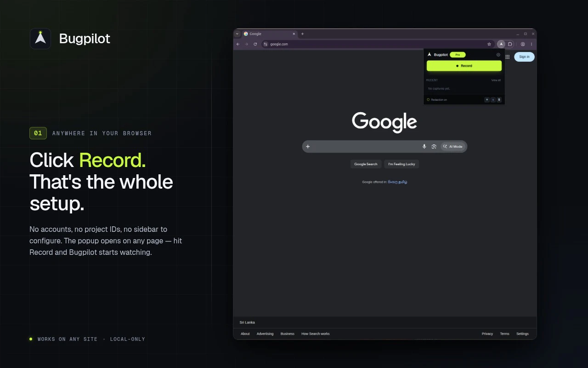588x368 pixels.
Task: Click the redaction shield icon in popup
Action: [x=428, y=100]
